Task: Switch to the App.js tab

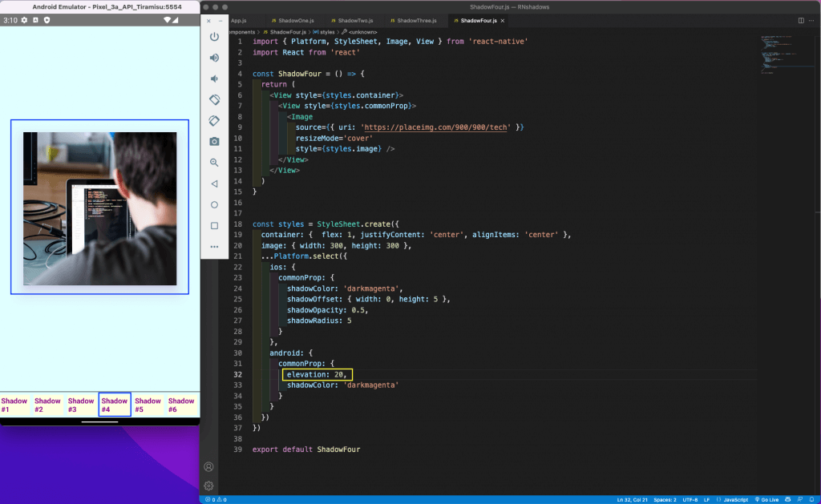Action: click(x=239, y=20)
